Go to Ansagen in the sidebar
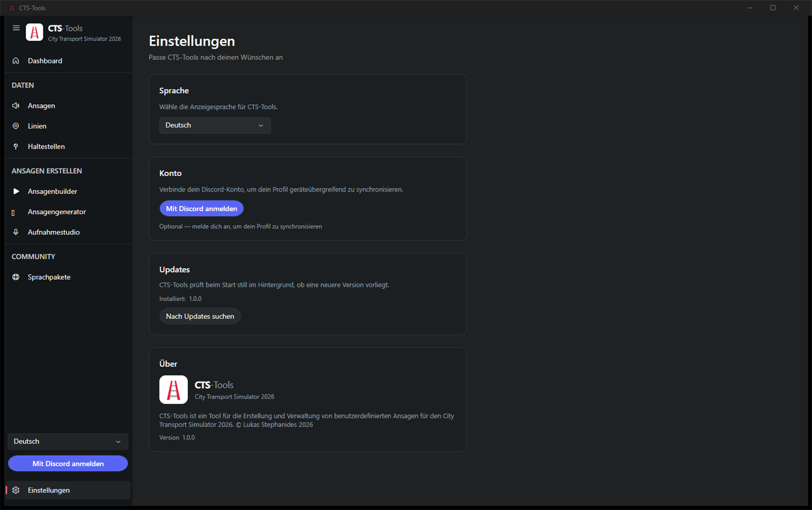 point(68,106)
